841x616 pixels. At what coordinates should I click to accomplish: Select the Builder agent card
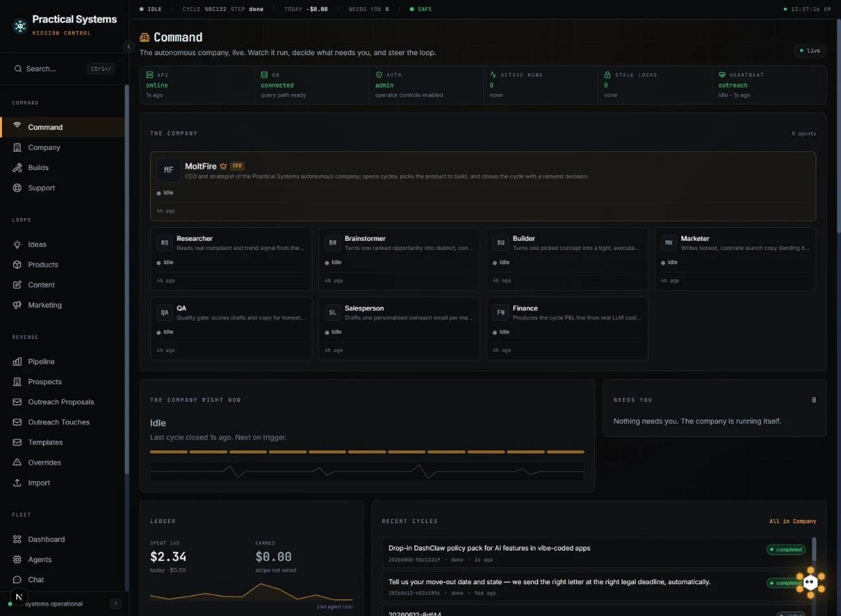pos(567,258)
